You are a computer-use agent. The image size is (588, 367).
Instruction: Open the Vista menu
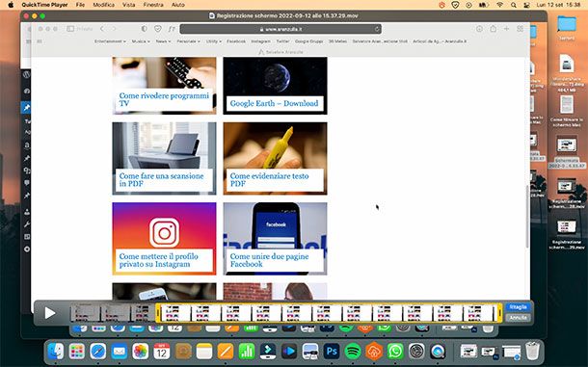click(x=128, y=5)
